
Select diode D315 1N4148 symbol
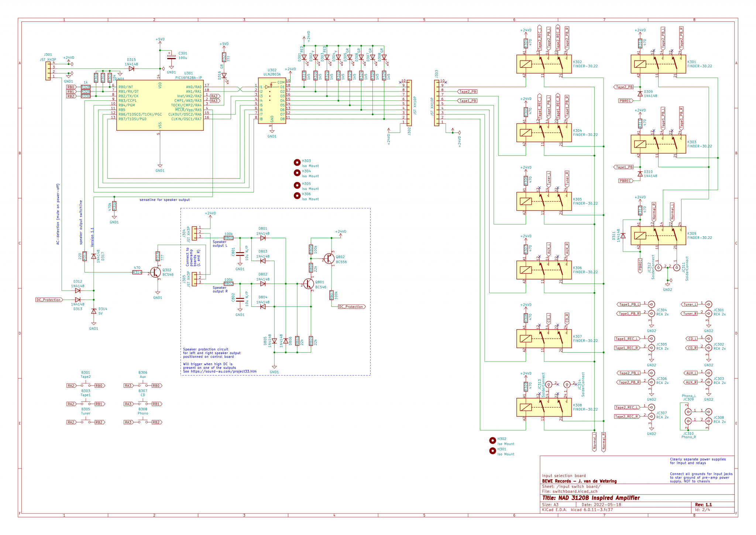point(131,69)
